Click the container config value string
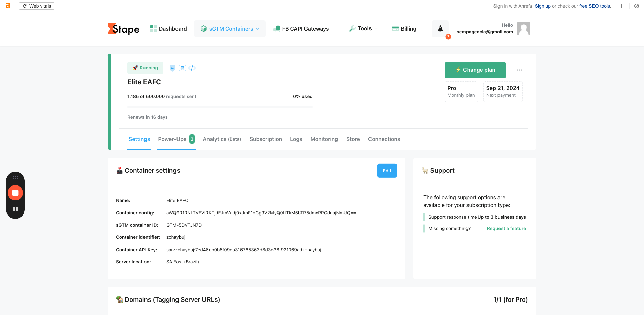 tap(261, 213)
